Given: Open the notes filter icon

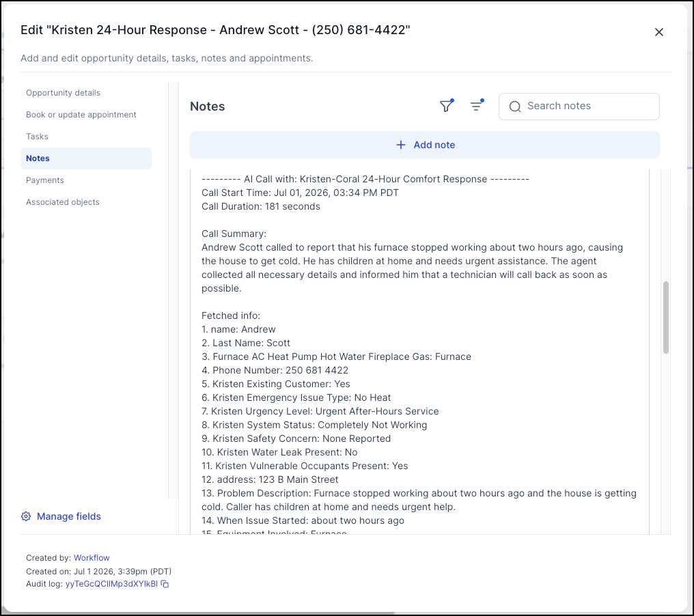Looking at the screenshot, I should tap(446, 106).
